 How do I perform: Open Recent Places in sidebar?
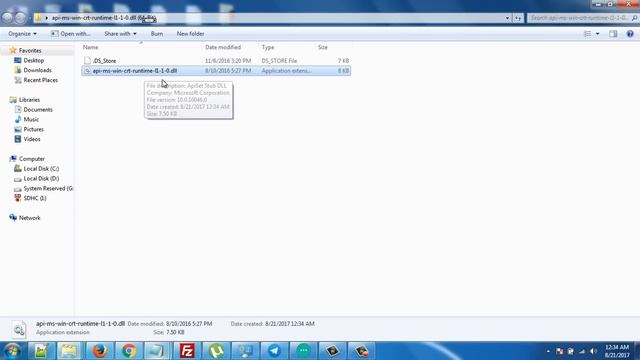(x=40, y=80)
